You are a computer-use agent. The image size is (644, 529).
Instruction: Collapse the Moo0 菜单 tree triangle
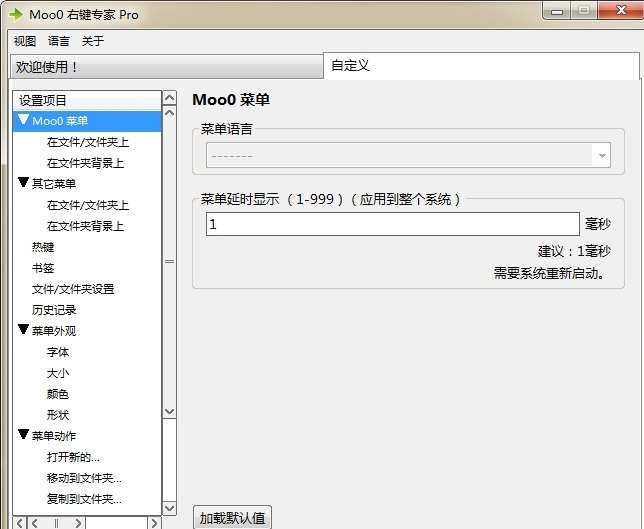[x=23, y=120]
